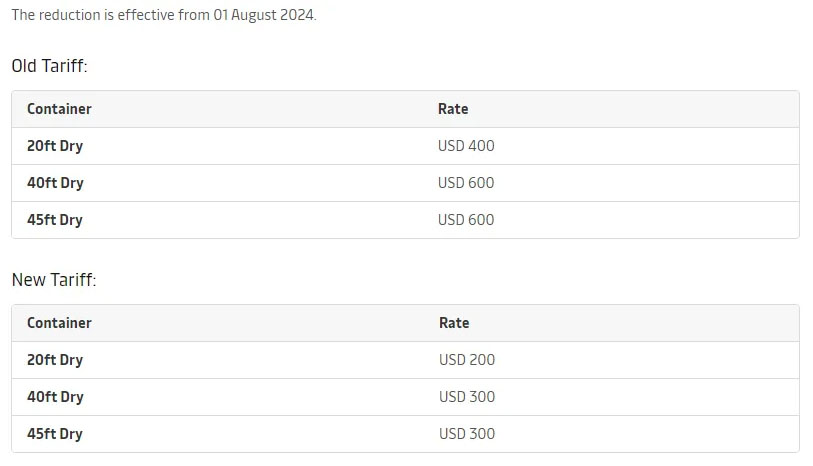This screenshot has height=466, width=813.
Task: Select Rate header in Old Tariff table
Action: 453,109
